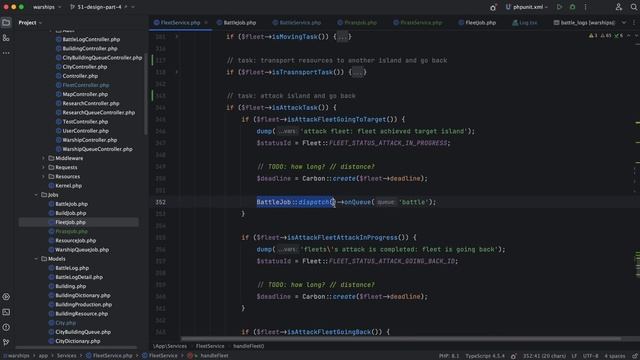Click the warnings count inspection widget

606,36
